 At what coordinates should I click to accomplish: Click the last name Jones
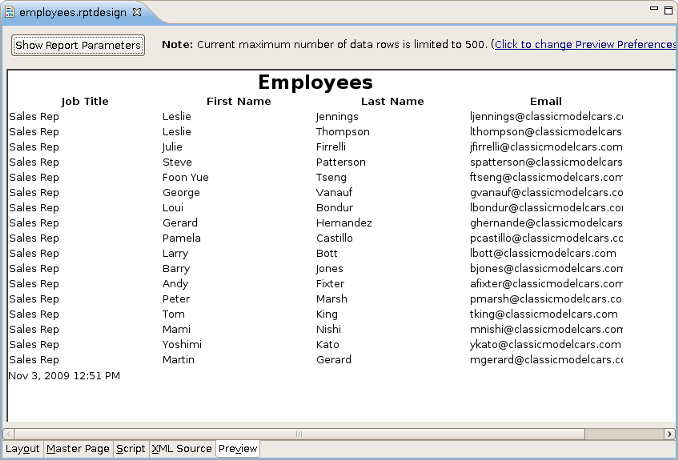tap(329, 269)
